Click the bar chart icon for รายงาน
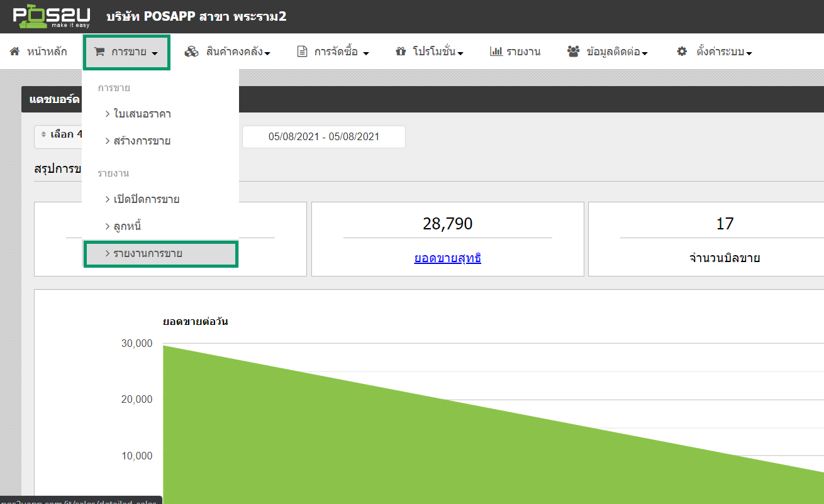Viewport: 824px width, 504px height. (x=496, y=52)
